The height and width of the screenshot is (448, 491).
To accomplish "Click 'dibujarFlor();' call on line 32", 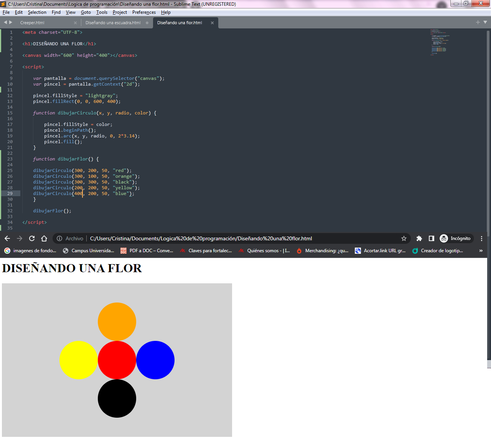I will pyautogui.click(x=52, y=211).
